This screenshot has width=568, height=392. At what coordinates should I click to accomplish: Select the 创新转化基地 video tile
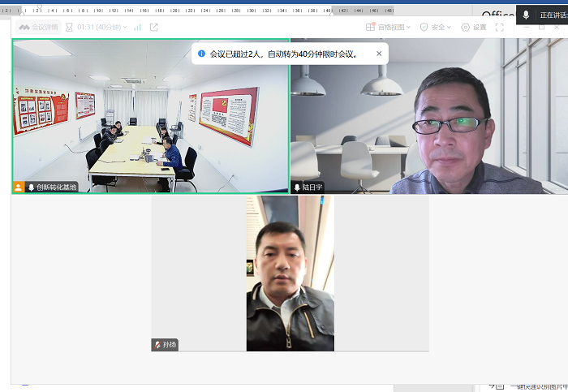150,114
